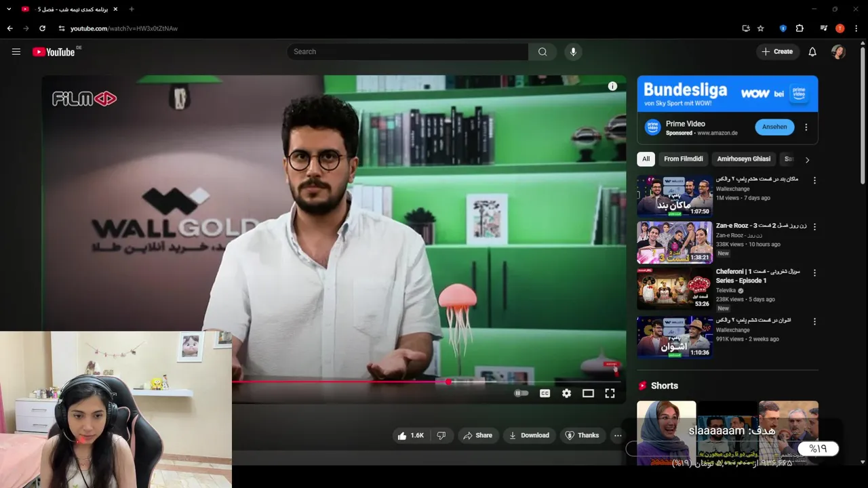The width and height of the screenshot is (868, 488).
Task: Open the YouTube account avatar menu
Action: tap(839, 52)
